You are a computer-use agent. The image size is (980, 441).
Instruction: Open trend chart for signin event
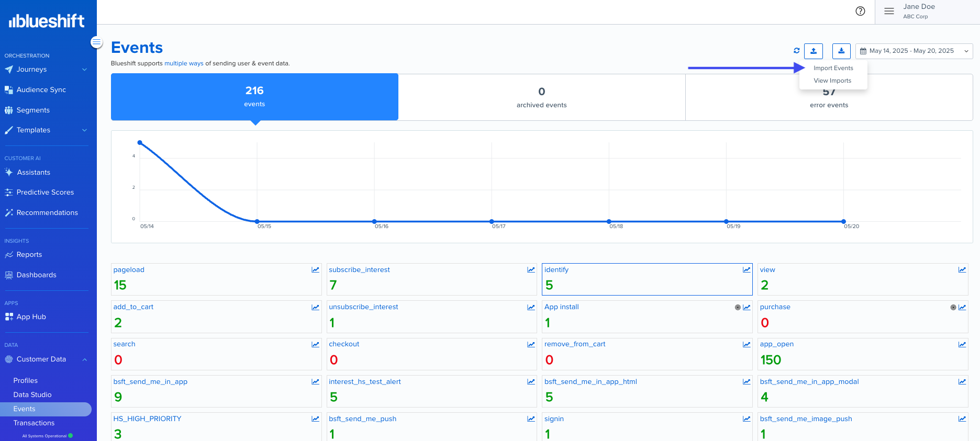coord(747,419)
